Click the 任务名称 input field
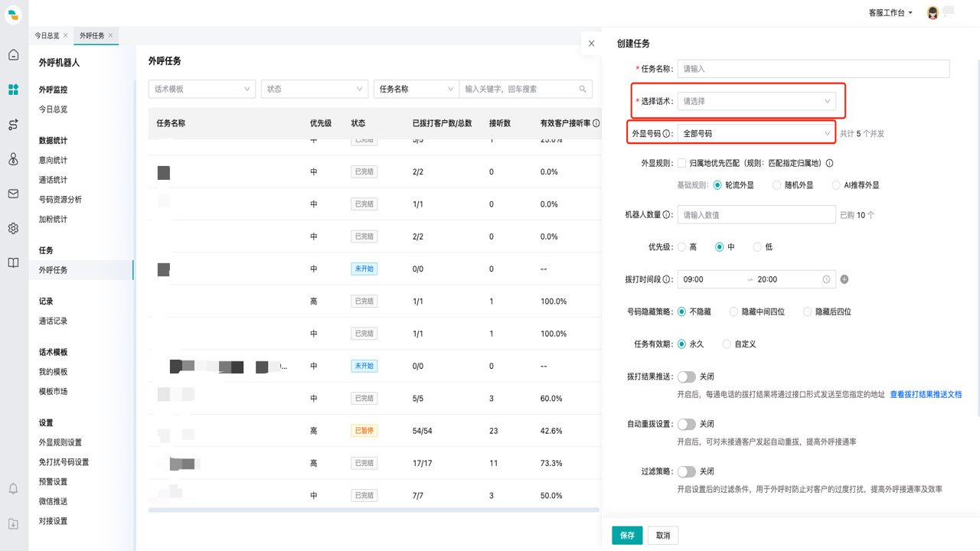Image resolution: width=980 pixels, height=551 pixels. pos(813,69)
